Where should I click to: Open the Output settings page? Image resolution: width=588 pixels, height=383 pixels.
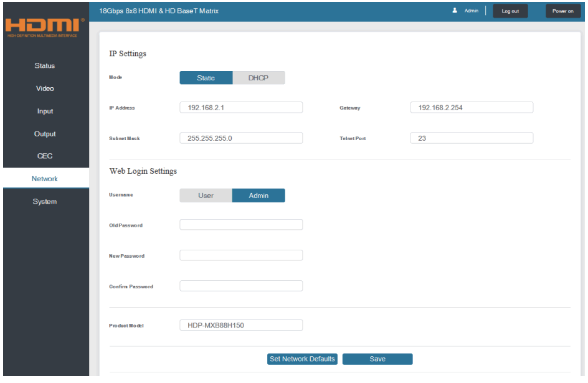point(44,133)
